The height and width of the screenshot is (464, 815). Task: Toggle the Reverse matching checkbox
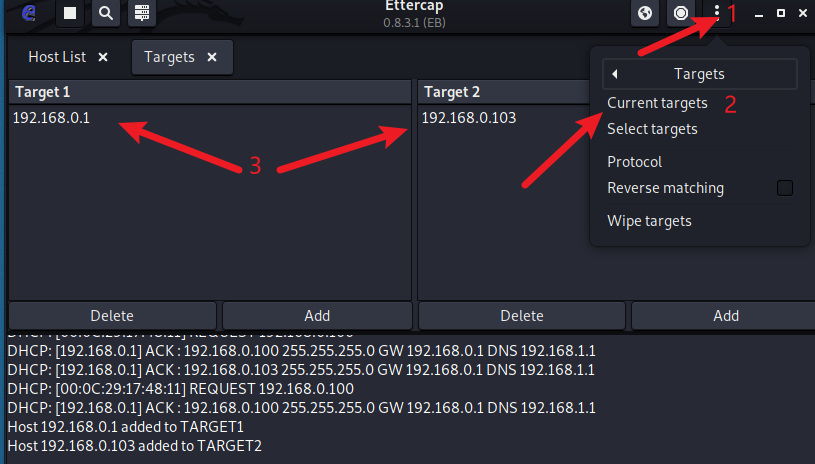tap(785, 188)
